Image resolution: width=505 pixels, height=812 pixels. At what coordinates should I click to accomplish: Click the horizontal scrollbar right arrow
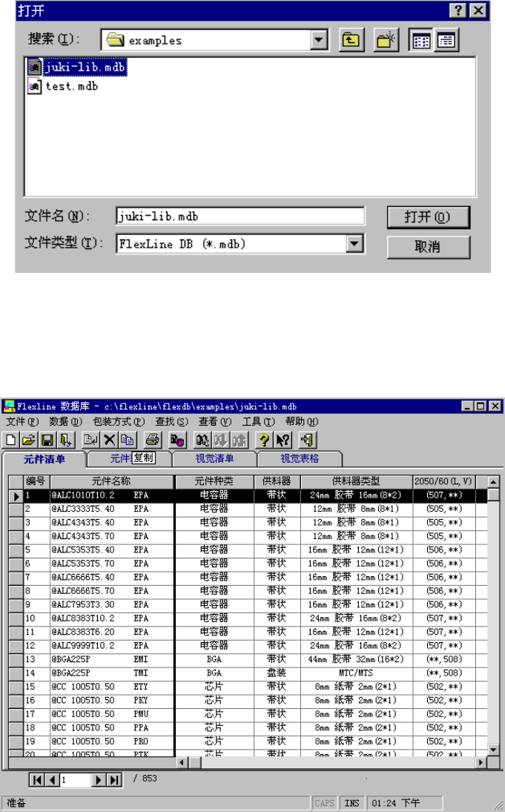point(481,762)
